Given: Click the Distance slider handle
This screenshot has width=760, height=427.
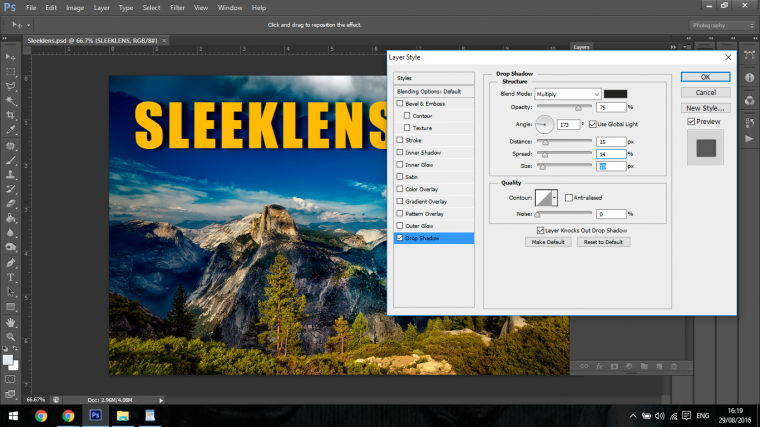Looking at the screenshot, I should 545,142.
